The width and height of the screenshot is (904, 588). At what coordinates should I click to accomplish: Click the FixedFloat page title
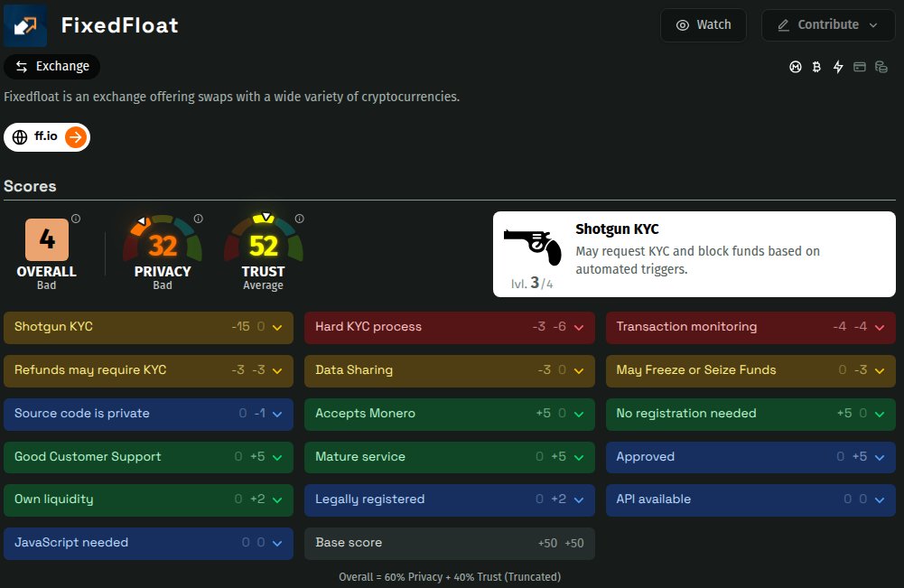120,25
